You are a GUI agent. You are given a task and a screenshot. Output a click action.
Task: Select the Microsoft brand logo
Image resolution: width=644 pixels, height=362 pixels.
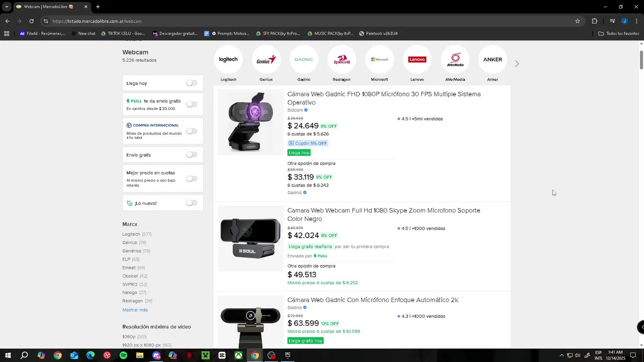click(379, 59)
